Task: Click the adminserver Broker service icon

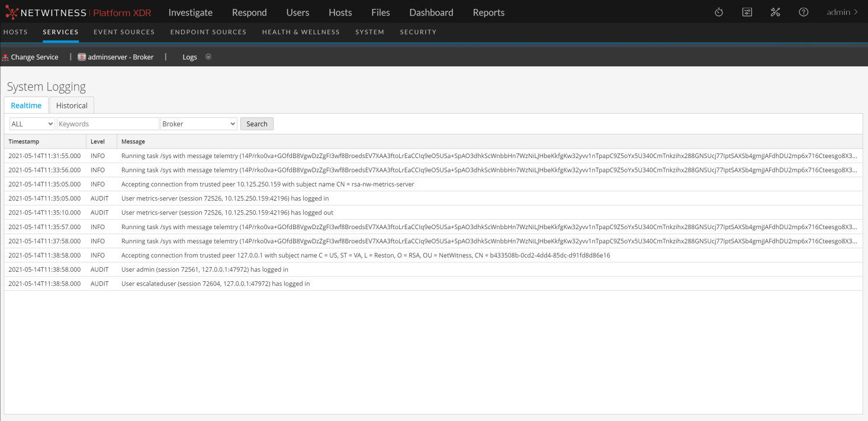Action: [82, 57]
